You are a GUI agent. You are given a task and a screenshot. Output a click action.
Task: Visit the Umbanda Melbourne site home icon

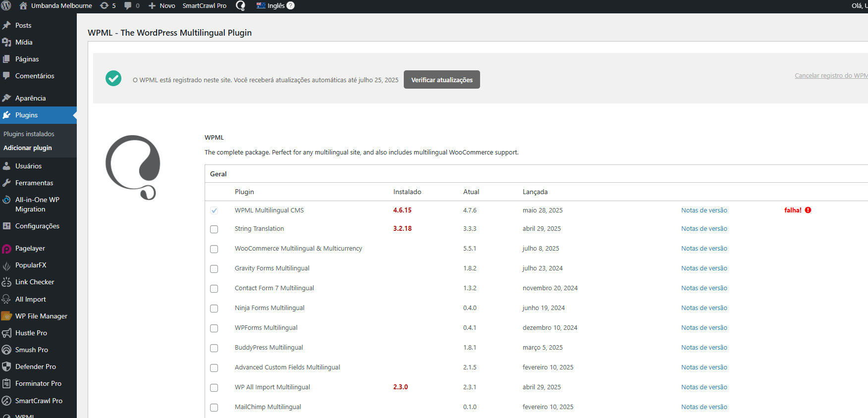pyautogui.click(x=23, y=6)
